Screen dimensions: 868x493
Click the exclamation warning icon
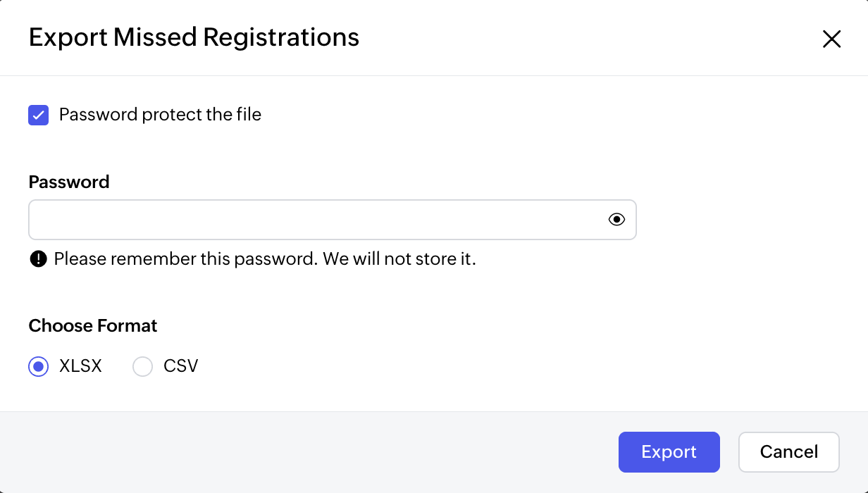point(38,259)
